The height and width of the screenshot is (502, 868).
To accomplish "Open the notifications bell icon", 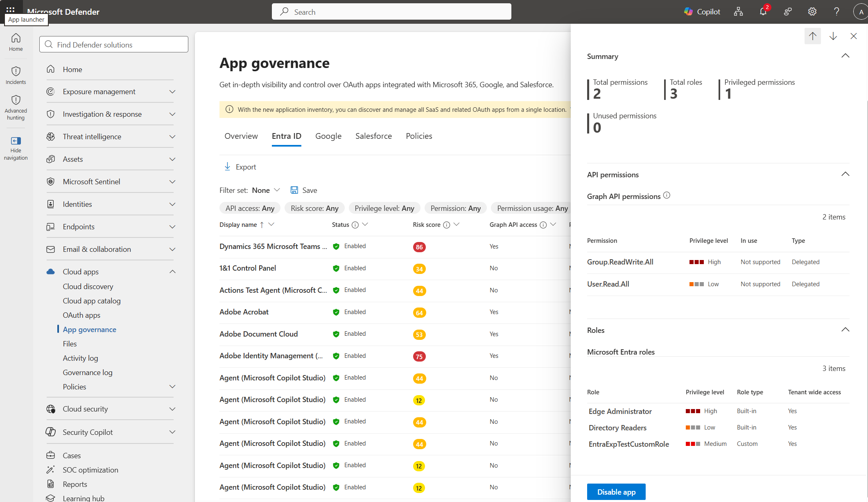I will [763, 11].
